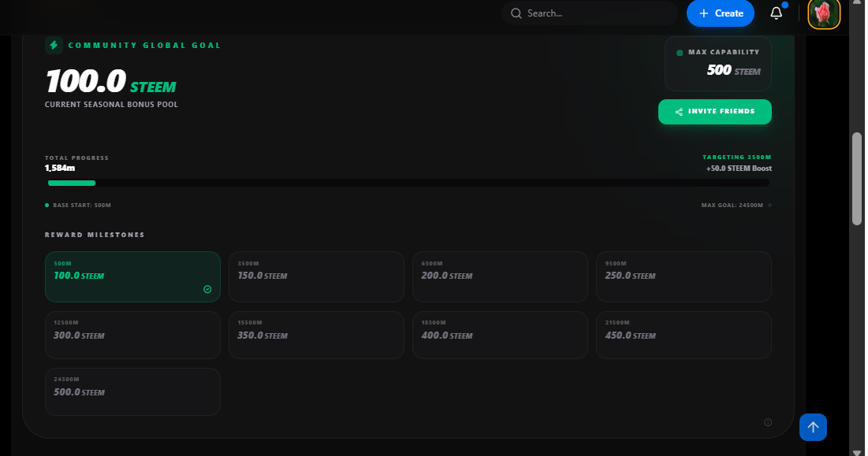
Task: Click the "Targeting 3500M" label
Action: coord(737,158)
